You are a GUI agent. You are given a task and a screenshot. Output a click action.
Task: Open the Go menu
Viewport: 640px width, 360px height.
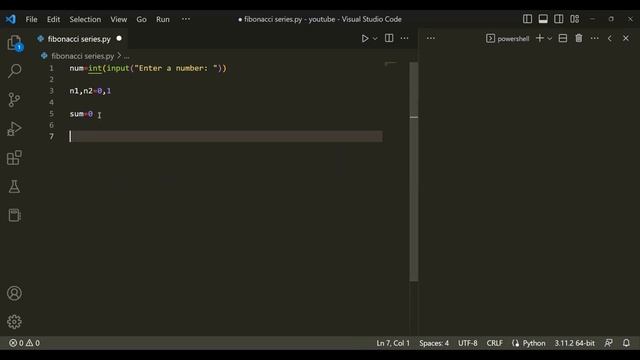tap(141, 19)
